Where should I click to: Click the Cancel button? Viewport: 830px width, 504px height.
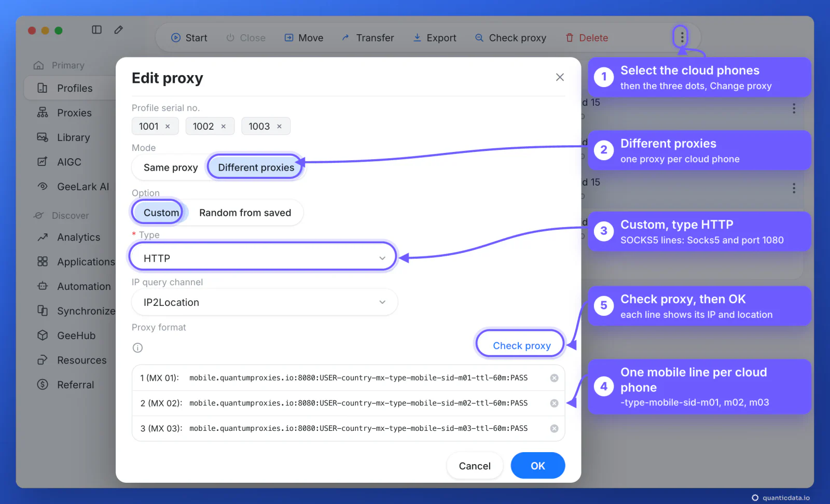pyautogui.click(x=475, y=466)
